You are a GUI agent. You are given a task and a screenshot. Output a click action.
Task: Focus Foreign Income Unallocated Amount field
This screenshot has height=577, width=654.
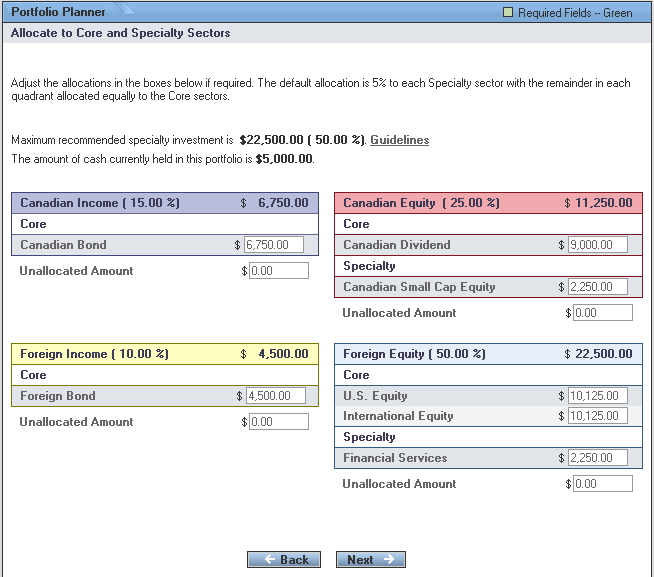pos(279,422)
